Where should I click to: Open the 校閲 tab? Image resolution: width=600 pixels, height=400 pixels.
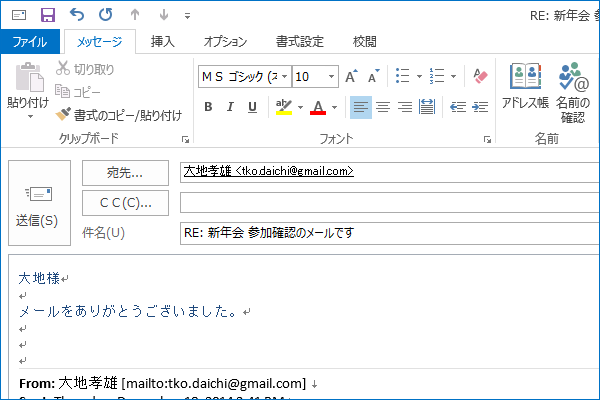tap(364, 41)
